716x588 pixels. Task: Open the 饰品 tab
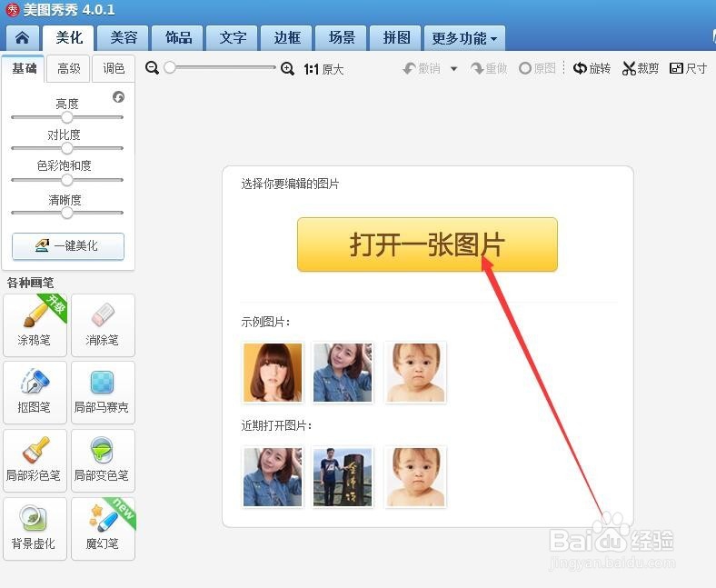pos(178,38)
